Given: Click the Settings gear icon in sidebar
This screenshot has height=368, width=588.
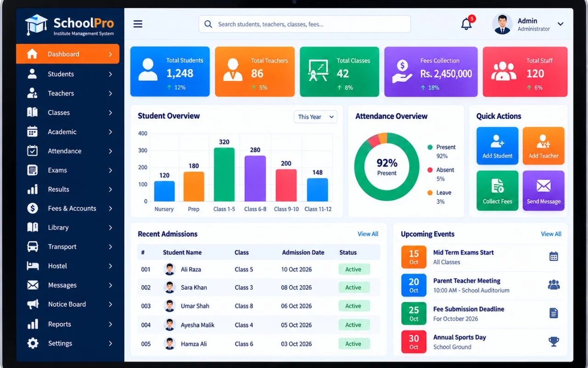Looking at the screenshot, I should (33, 343).
